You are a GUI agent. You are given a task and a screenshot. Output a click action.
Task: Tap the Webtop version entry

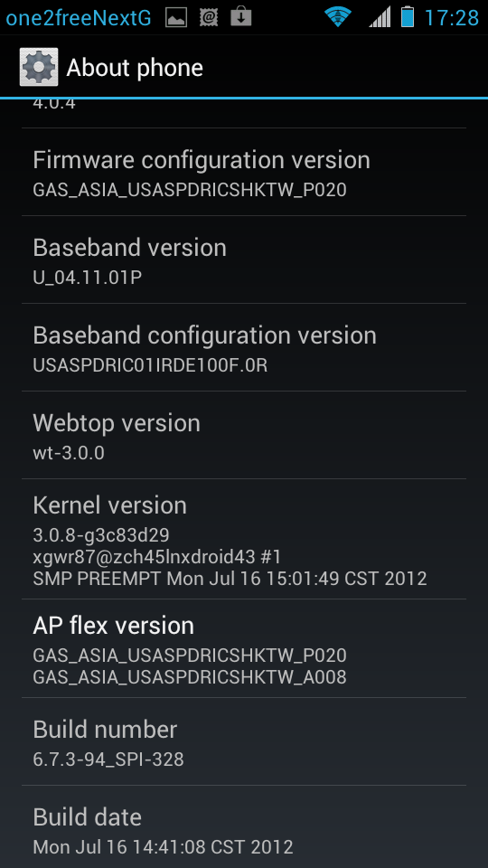pos(244,435)
